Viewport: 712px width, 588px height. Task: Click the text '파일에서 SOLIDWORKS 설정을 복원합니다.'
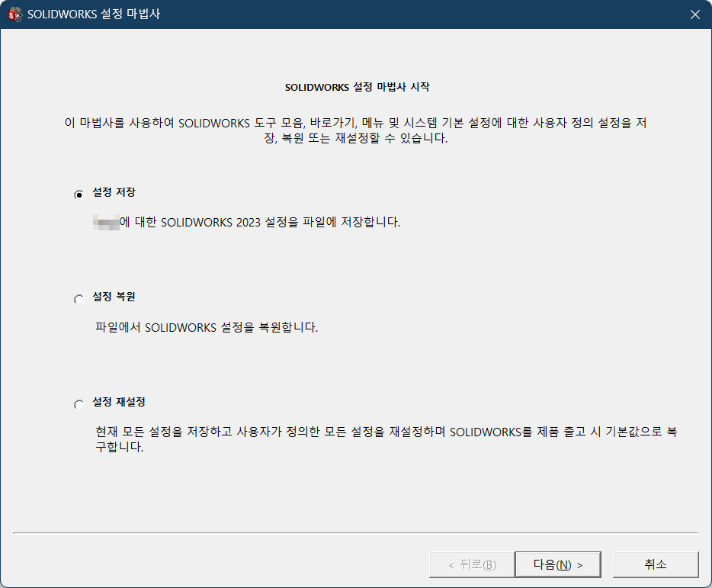coord(207,327)
